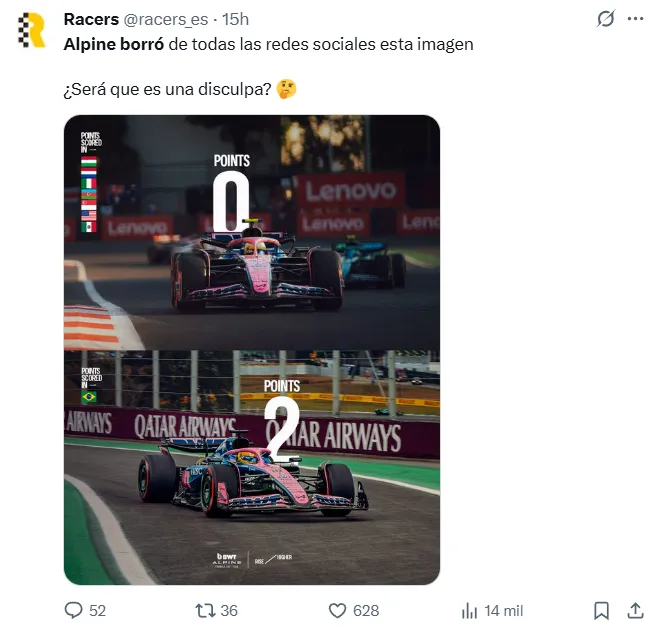Viewport: 653px width, 627px height.
Task: Click the 15h timestamp link
Action: click(x=236, y=19)
